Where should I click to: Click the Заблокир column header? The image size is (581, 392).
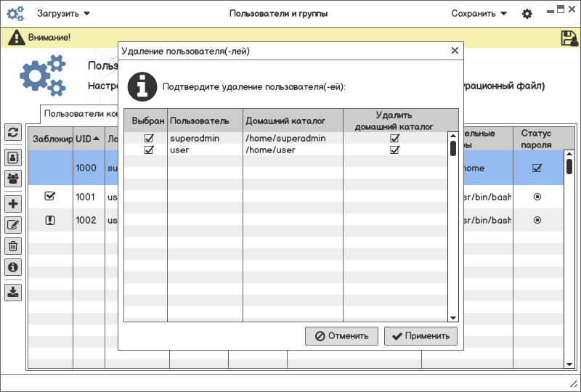coord(51,139)
